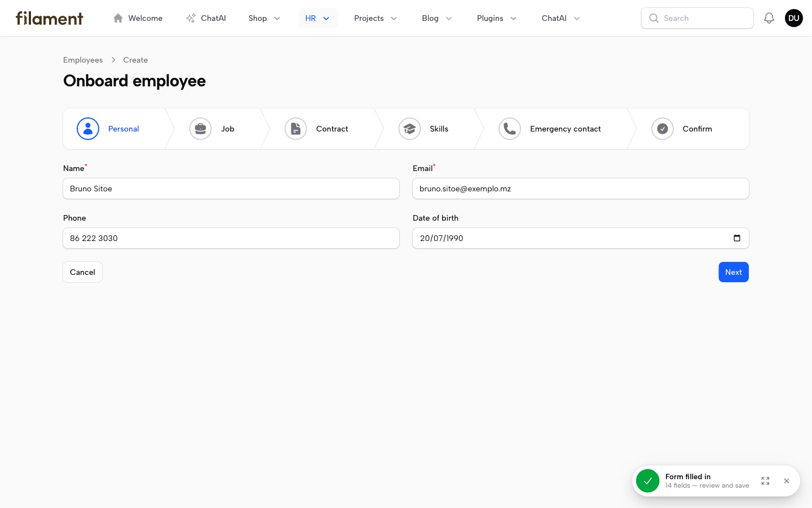Focus the Phone input field
The image size is (812, 508).
[x=231, y=238]
